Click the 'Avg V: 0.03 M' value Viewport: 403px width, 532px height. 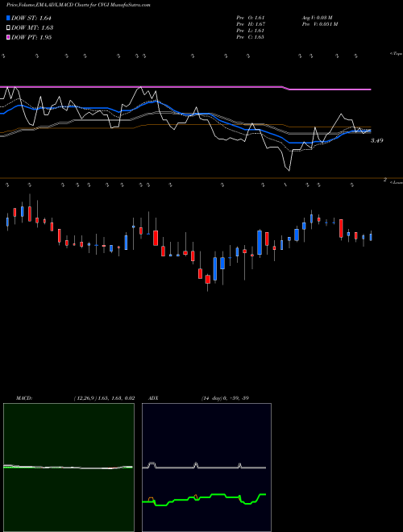[318, 18]
